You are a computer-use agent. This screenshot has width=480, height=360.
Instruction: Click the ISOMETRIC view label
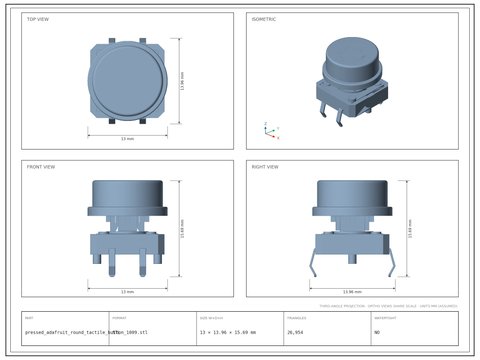(264, 19)
